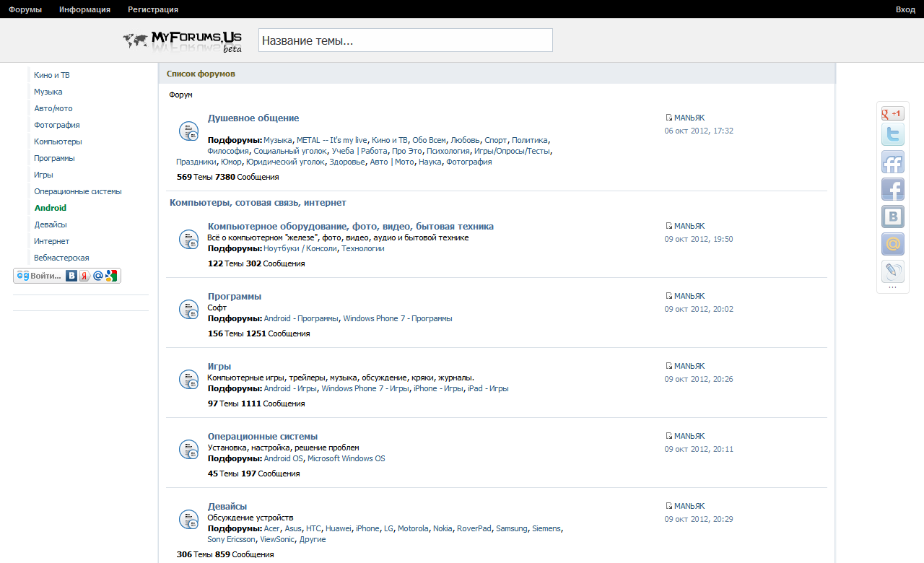Share via the FriendFeed icon
The width and height of the screenshot is (924, 563).
point(892,162)
